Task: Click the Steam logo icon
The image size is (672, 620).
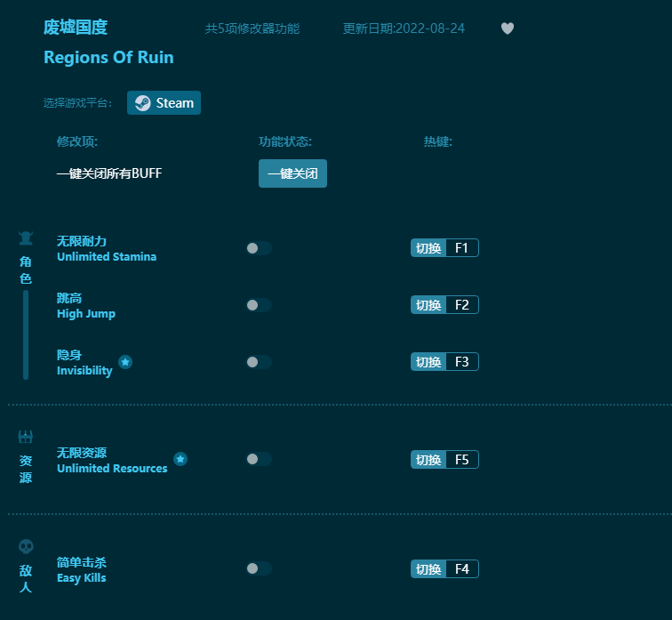Action: click(x=143, y=103)
